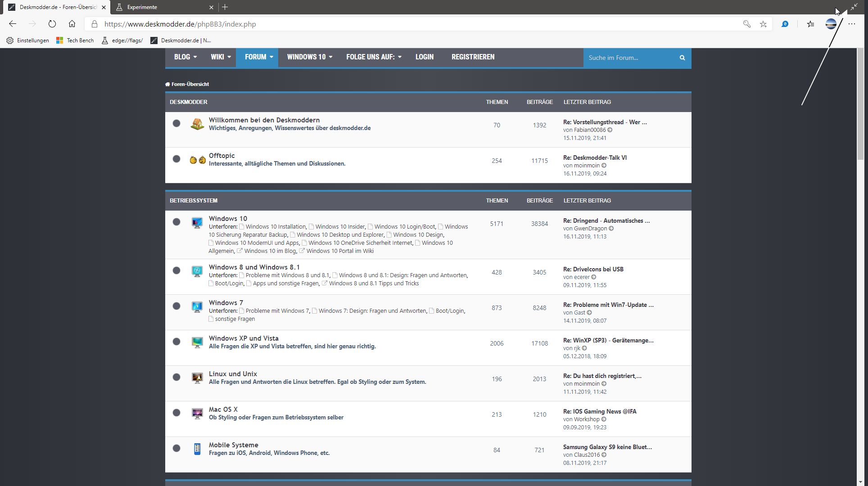Go back with the browser back arrow
Viewport: 868px width, 486px height.
13,24
